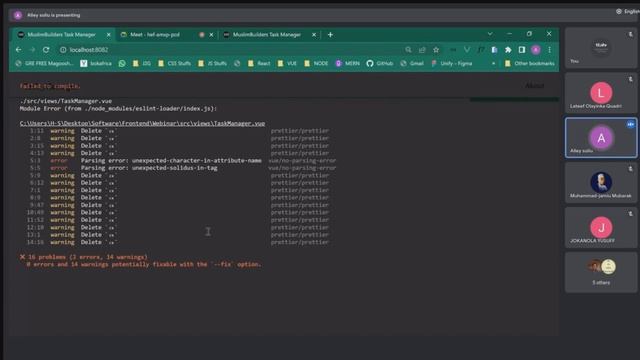Select Lateef participant tile
The image size is (640, 360).
(601, 93)
